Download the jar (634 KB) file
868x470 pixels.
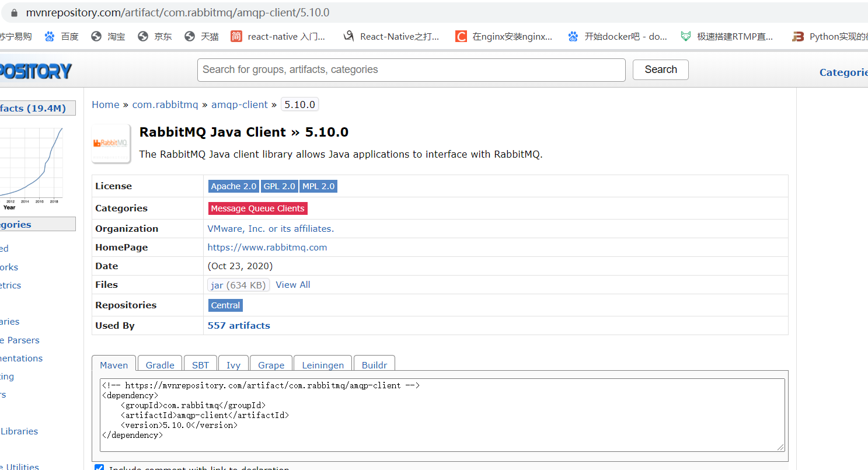(239, 285)
